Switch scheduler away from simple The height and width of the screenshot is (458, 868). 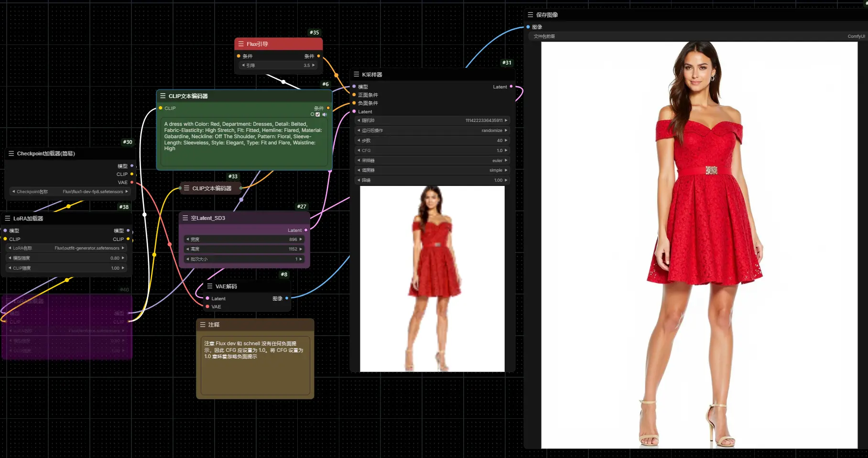pyautogui.click(x=505, y=170)
